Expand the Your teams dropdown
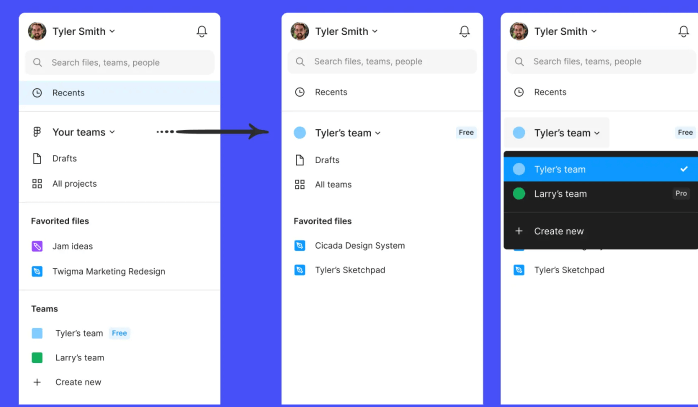This screenshot has width=698, height=407. 83,132
